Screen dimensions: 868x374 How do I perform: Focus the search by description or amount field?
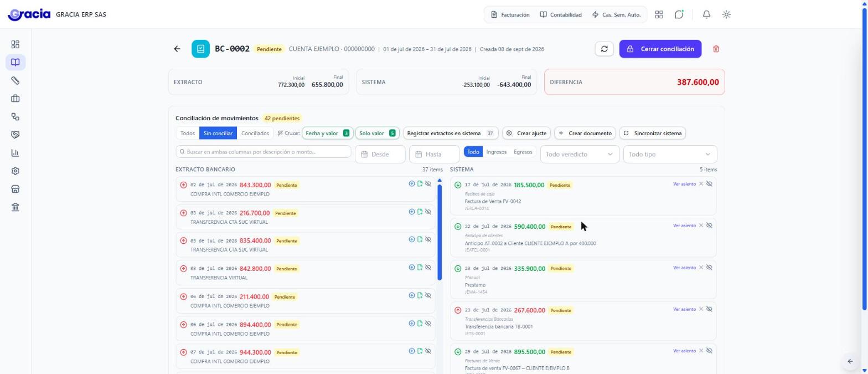tap(263, 152)
